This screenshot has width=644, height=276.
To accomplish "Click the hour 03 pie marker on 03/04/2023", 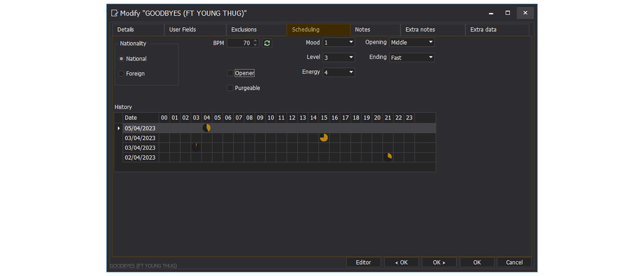I will [196, 147].
